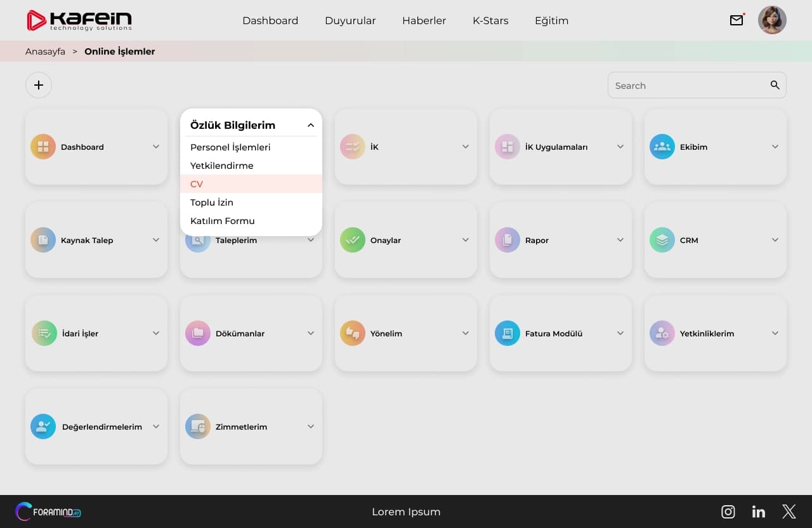Open K-Stars in the top navigation
812x528 pixels.
pyautogui.click(x=490, y=20)
